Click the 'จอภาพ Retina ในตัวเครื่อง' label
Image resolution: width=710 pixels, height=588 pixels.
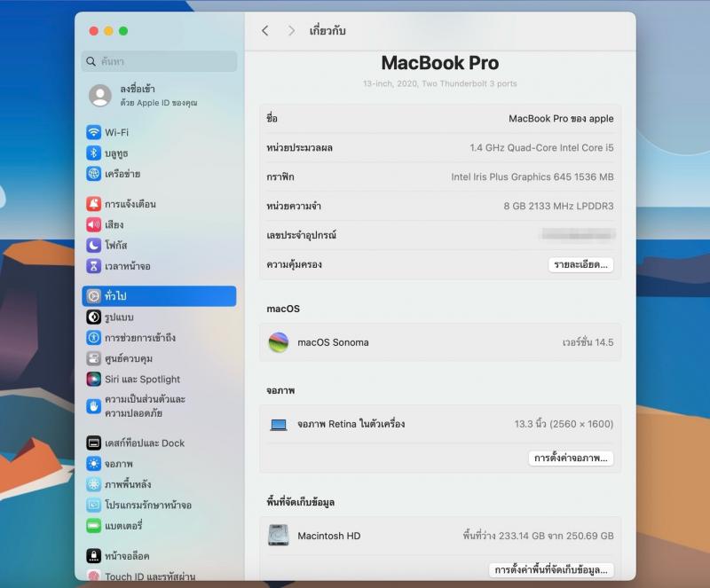[351, 424]
